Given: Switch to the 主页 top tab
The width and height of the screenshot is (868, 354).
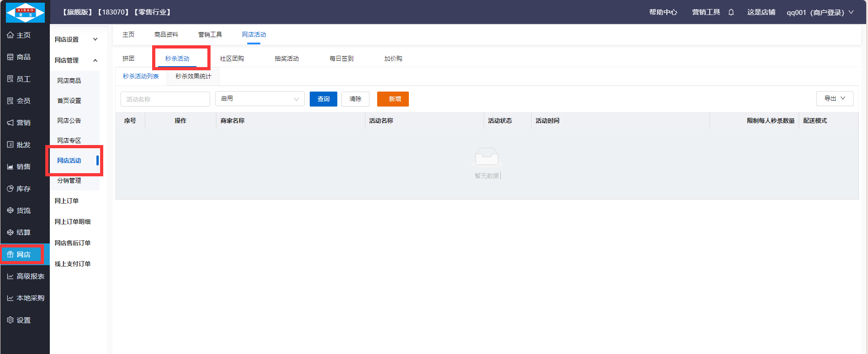Looking at the screenshot, I should click(129, 34).
